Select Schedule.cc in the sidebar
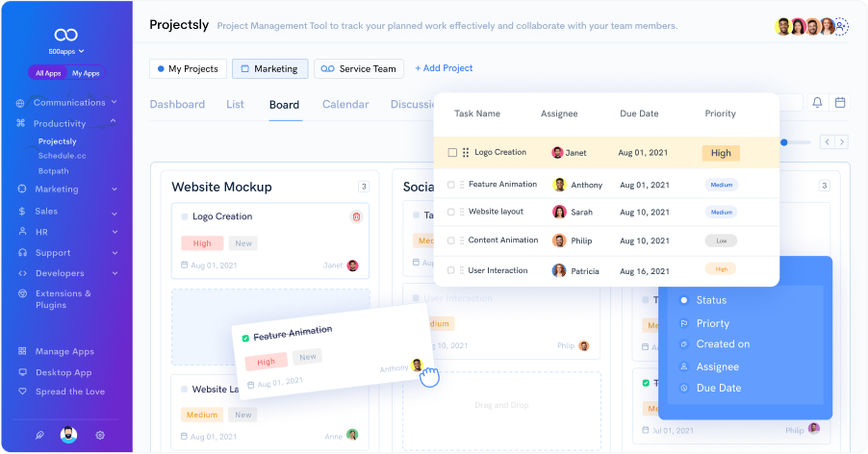 click(x=62, y=156)
